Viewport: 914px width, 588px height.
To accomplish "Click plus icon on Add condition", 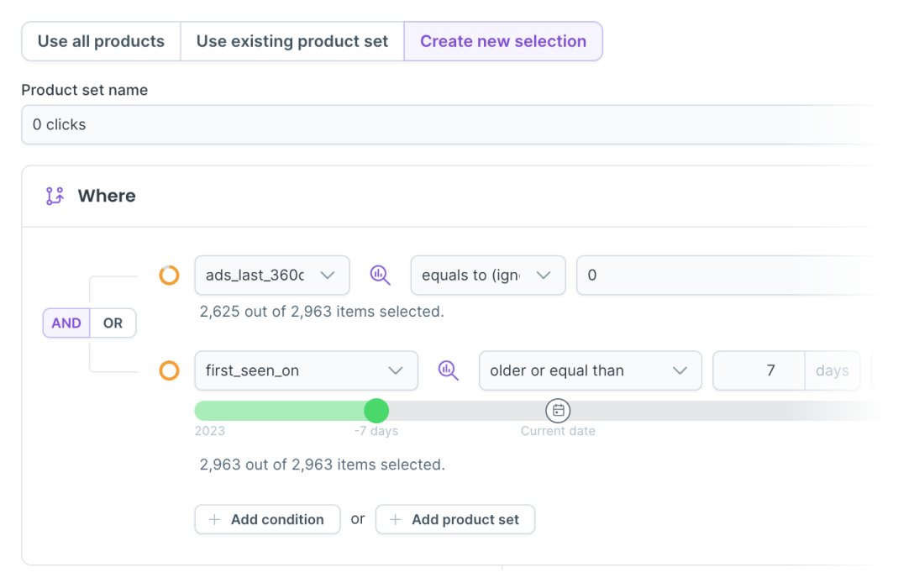I will coord(214,519).
